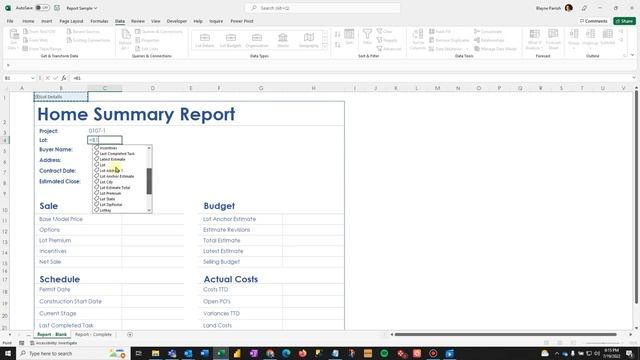The image size is (640, 360).
Task: Click the Consolidate icon
Action: (477, 31)
